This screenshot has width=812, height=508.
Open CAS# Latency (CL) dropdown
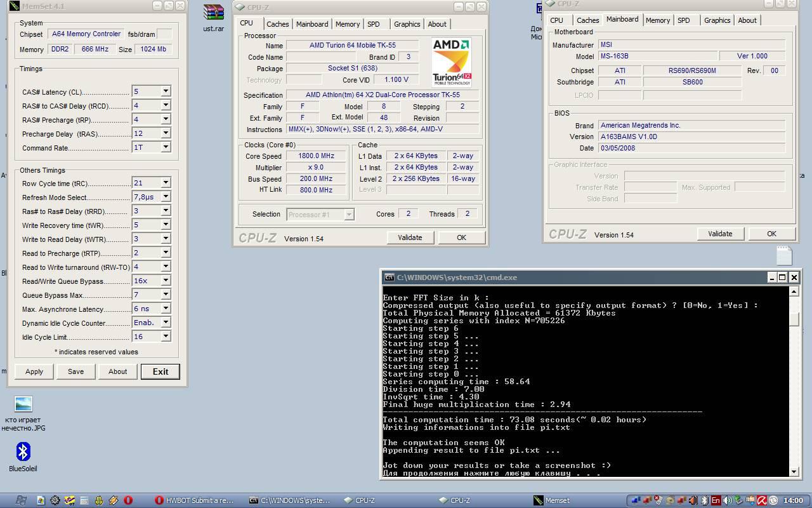point(165,91)
